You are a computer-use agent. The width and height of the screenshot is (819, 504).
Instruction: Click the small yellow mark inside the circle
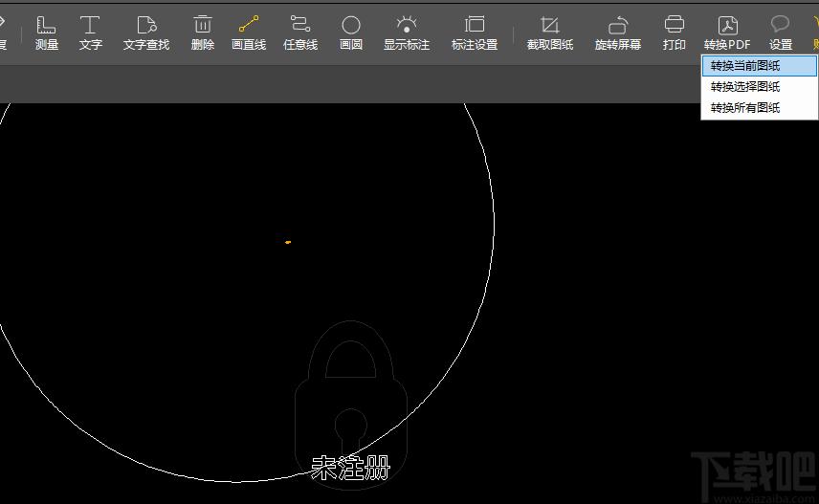point(288,242)
